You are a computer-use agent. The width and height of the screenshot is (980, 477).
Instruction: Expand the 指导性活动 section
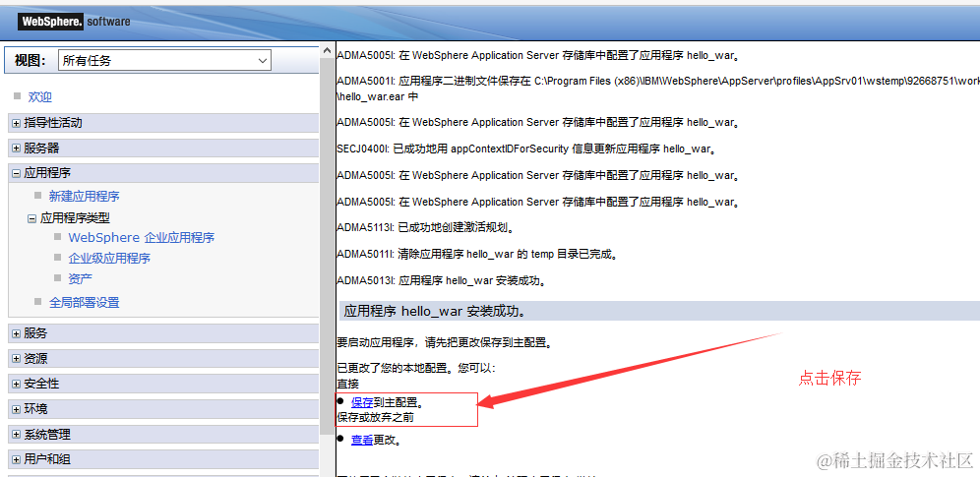coord(17,123)
